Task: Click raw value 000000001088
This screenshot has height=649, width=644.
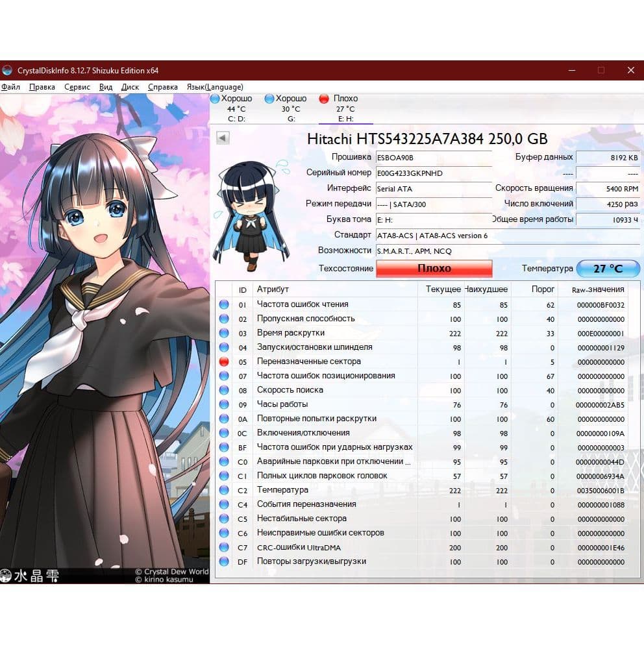Action: coord(601,505)
